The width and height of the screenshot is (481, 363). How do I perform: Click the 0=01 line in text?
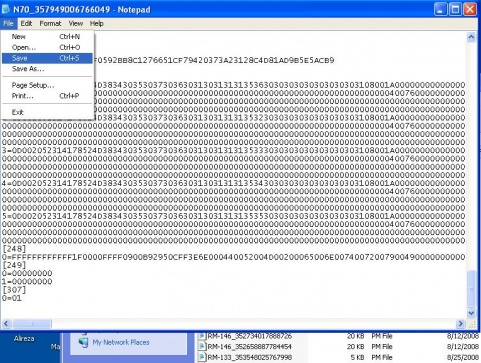[12, 298]
